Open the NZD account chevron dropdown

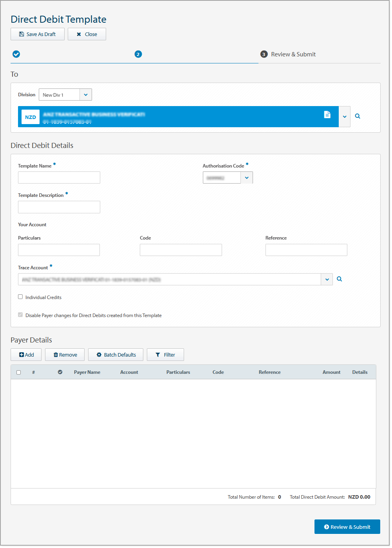[x=344, y=116]
